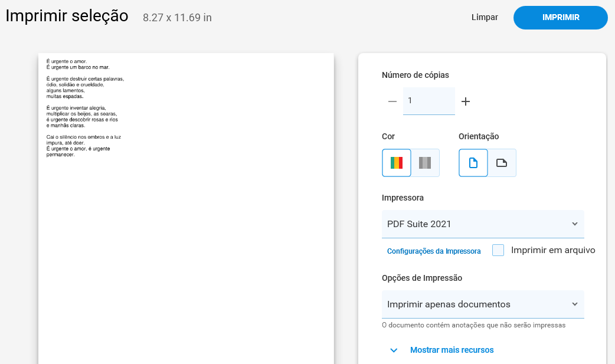615x364 pixels.
Task: Open Opções de Impressão dropdown
Action: (483, 304)
